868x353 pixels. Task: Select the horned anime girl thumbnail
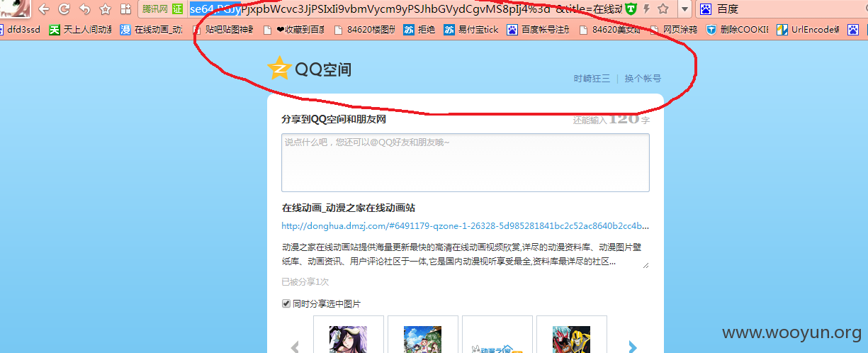click(349, 335)
